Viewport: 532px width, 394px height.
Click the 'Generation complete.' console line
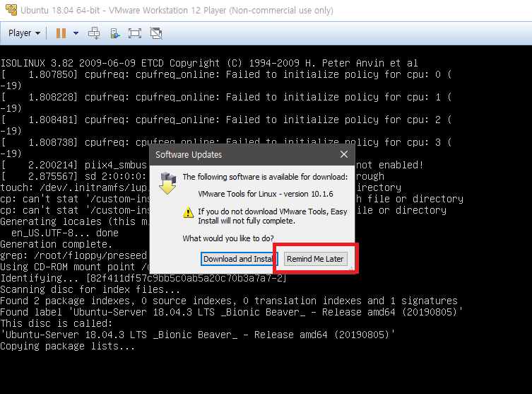(x=56, y=244)
